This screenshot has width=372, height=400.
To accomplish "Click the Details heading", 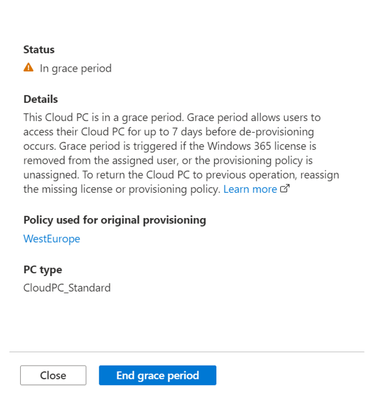I will 41,99.
